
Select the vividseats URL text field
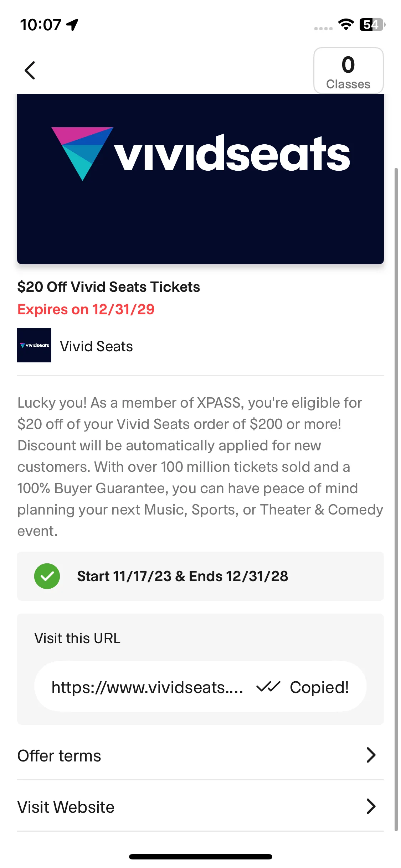coord(147,687)
